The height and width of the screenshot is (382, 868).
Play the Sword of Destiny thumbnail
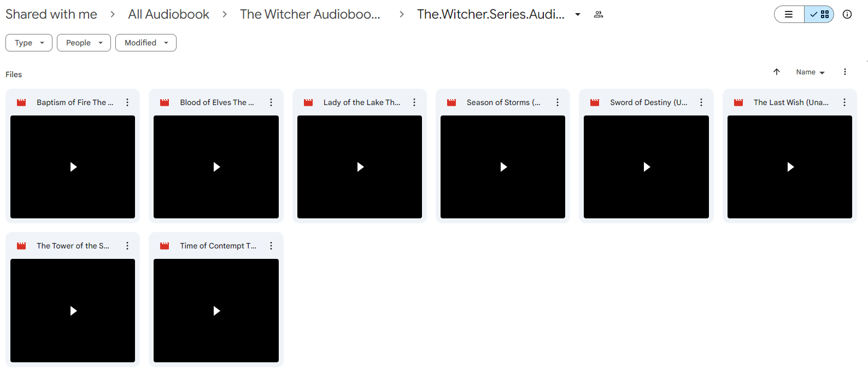click(x=646, y=167)
